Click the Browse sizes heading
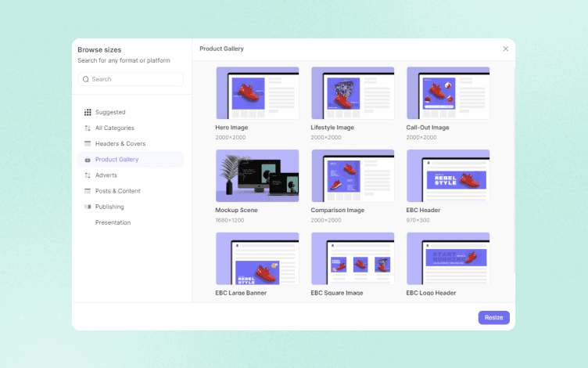Screen dimensions: 588x368 click(99, 50)
